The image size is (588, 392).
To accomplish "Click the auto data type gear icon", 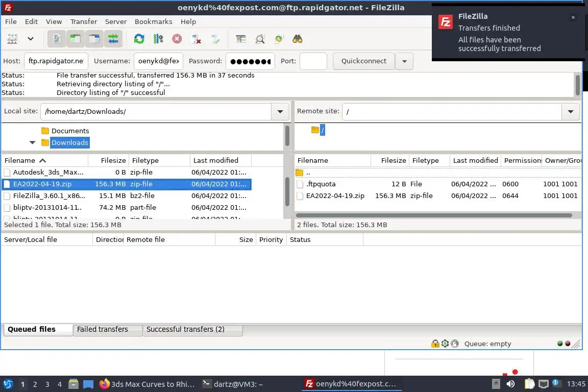I will (445, 344).
